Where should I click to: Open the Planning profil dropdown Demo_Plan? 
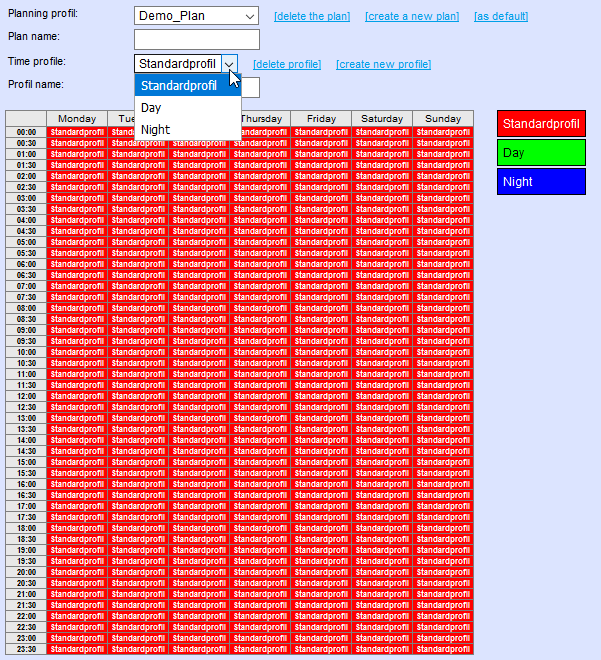tap(196, 16)
